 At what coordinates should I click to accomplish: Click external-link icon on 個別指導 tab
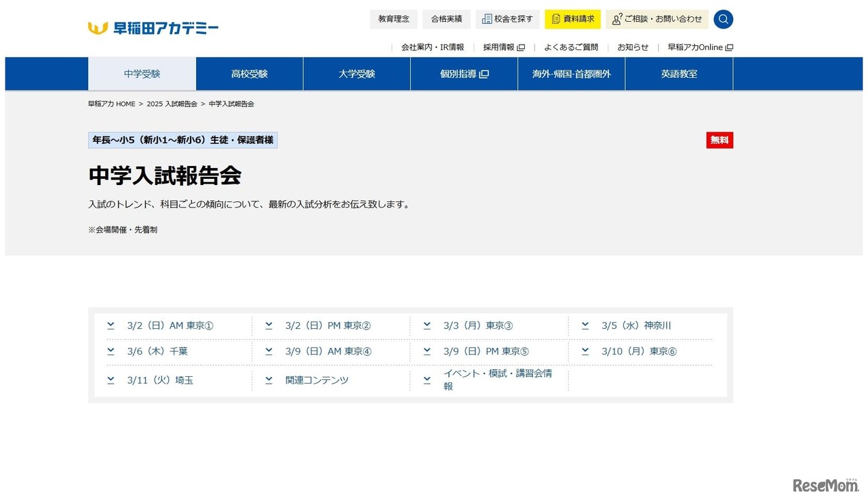pos(484,74)
